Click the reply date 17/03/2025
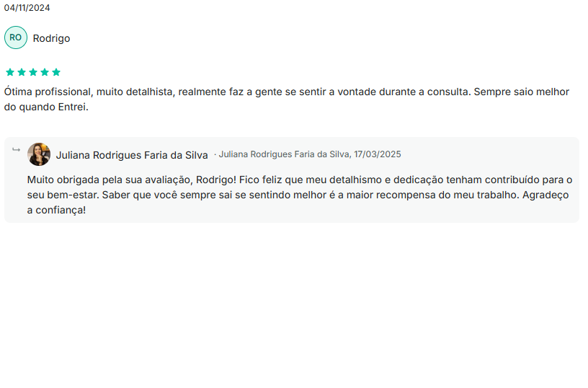The height and width of the screenshot is (388, 588). pyautogui.click(x=378, y=154)
